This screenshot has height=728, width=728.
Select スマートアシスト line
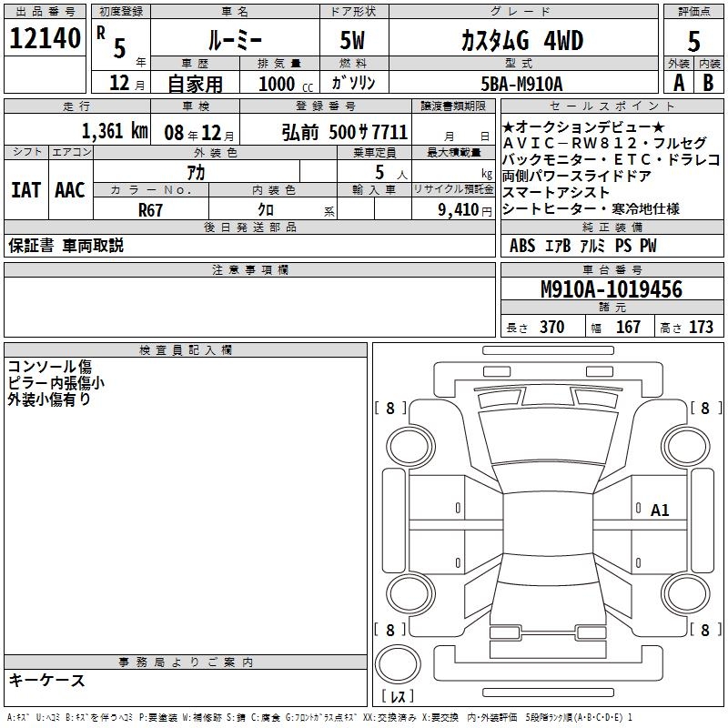coord(556,192)
